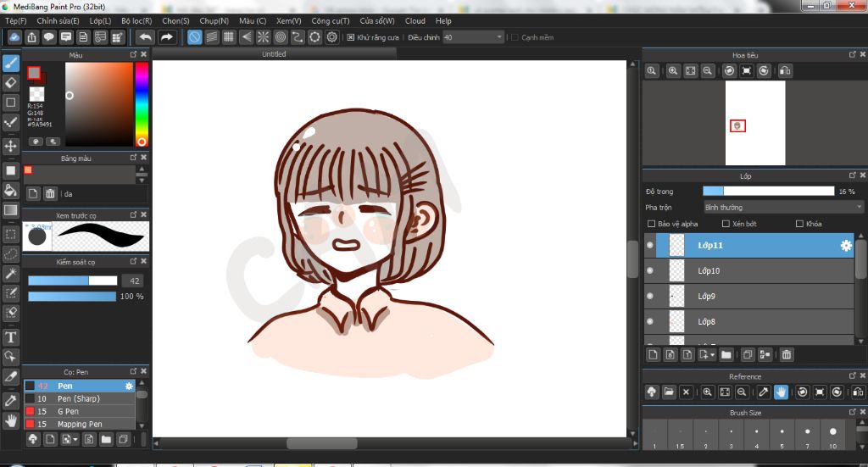Add a new layer with the blank page icon
The height and width of the screenshot is (467, 868).
tap(653, 354)
